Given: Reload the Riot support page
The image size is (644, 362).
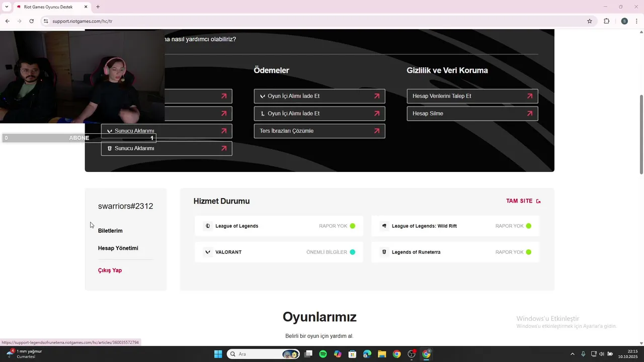Looking at the screenshot, I should coord(31,21).
